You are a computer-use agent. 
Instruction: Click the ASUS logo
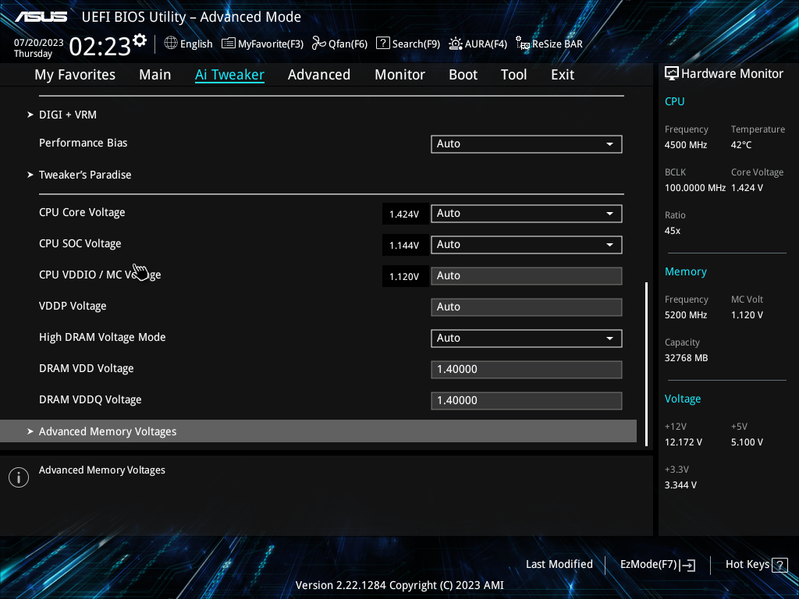tap(41, 17)
